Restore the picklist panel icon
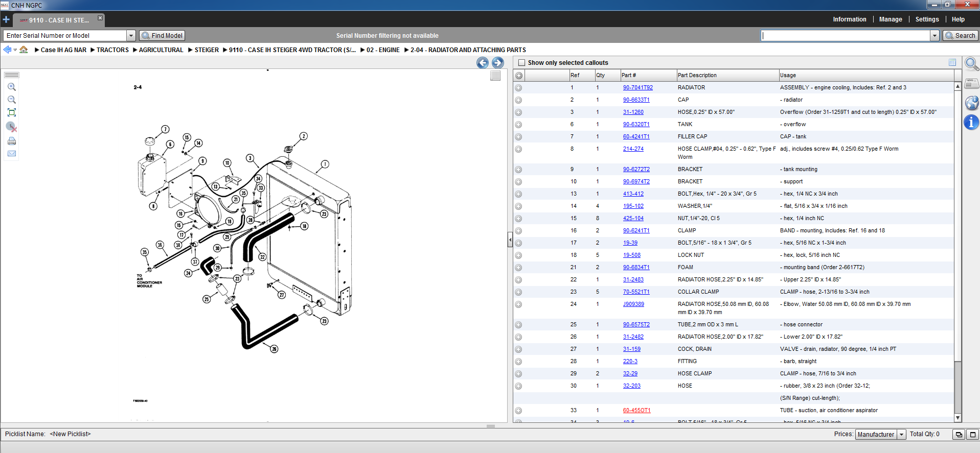980x453 pixels. [x=959, y=435]
